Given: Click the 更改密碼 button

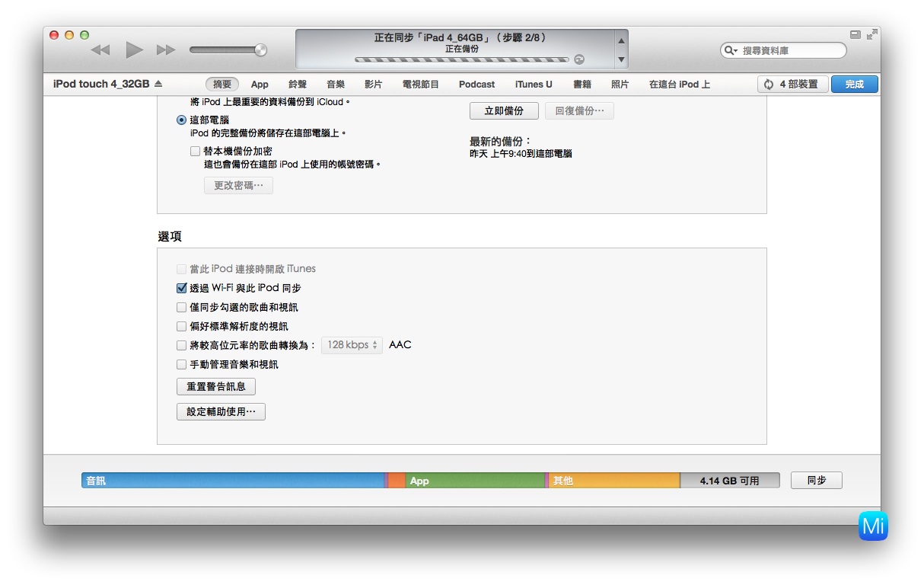Looking at the screenshot, I should (238, 185).
